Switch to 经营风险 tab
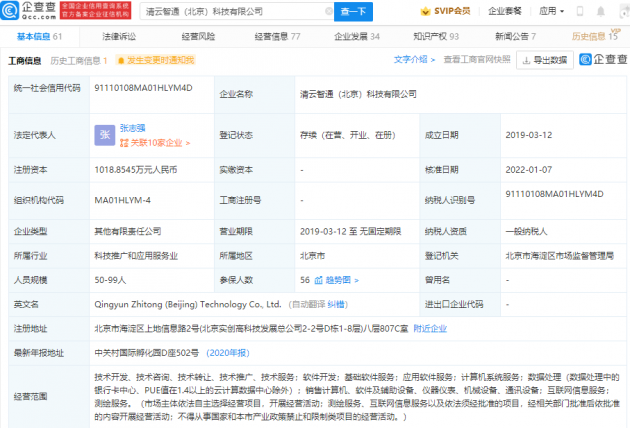Image resolution: width=630 pixels, height=428 pixels. [x=198, y=37]
